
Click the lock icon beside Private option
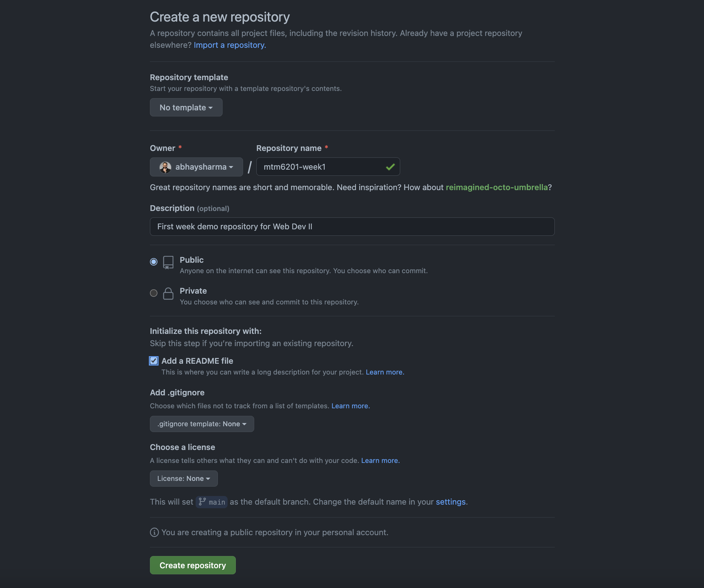(168, 294)
